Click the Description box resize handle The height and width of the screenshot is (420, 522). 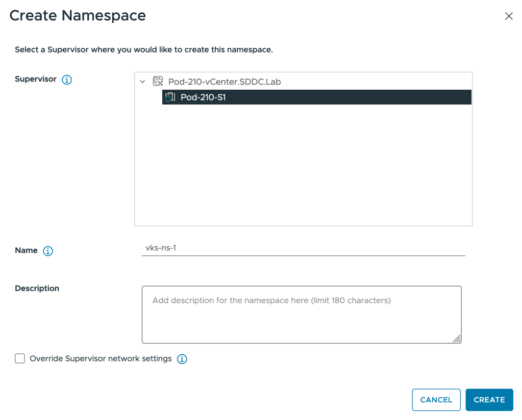(x=457, y=339)
